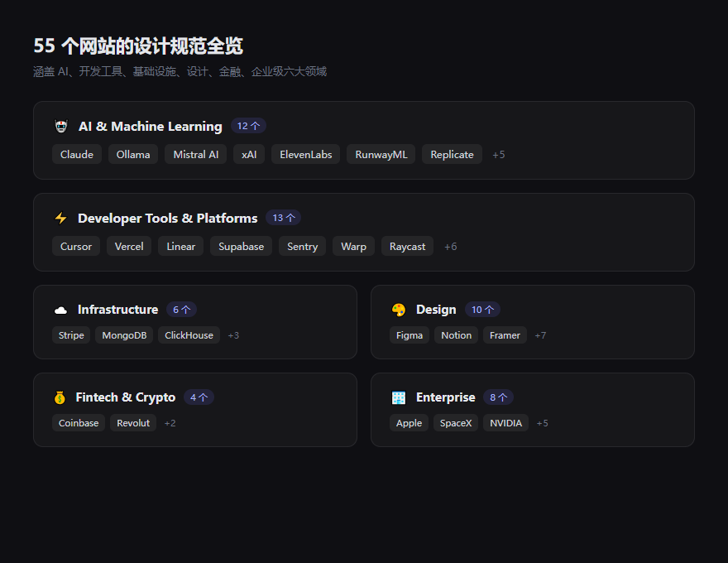This screenshot has width=728, height=563.
Task: Expand the +6 more developer tools
Action: (x=450, y=247)
